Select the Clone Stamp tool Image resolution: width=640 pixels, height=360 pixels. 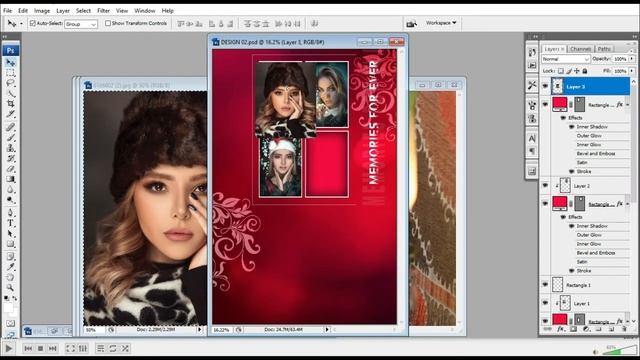tap(11, 148)
